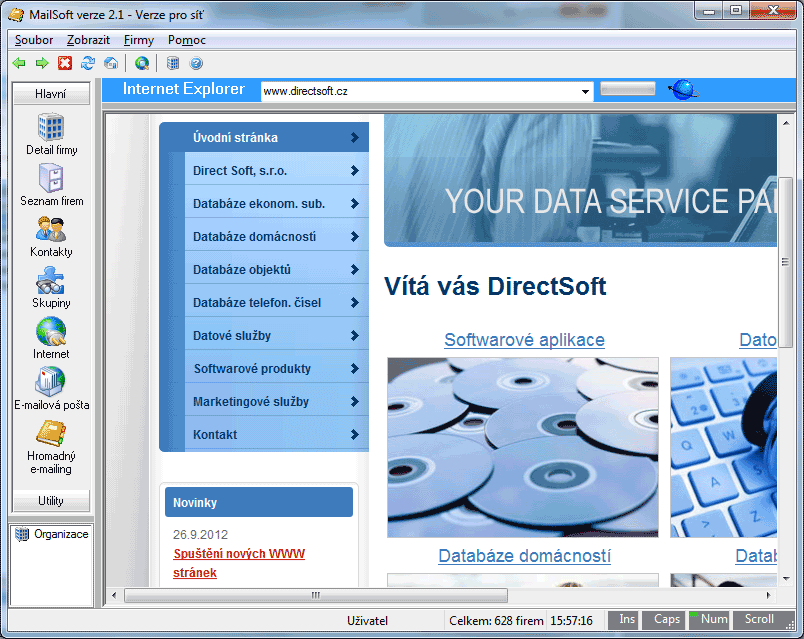804x639 pixels.
Task: Click the CD discs thumbnail image
Action: coord(523,448)
